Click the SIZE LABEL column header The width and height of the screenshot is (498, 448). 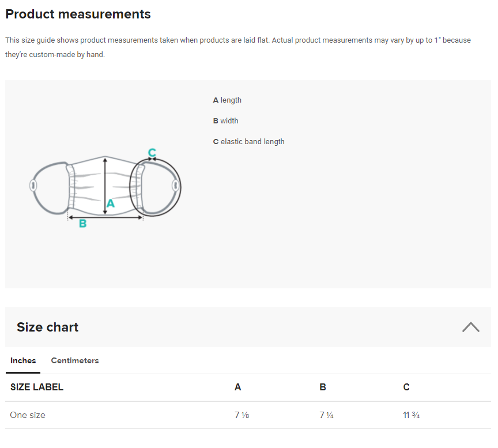point(37,387)
